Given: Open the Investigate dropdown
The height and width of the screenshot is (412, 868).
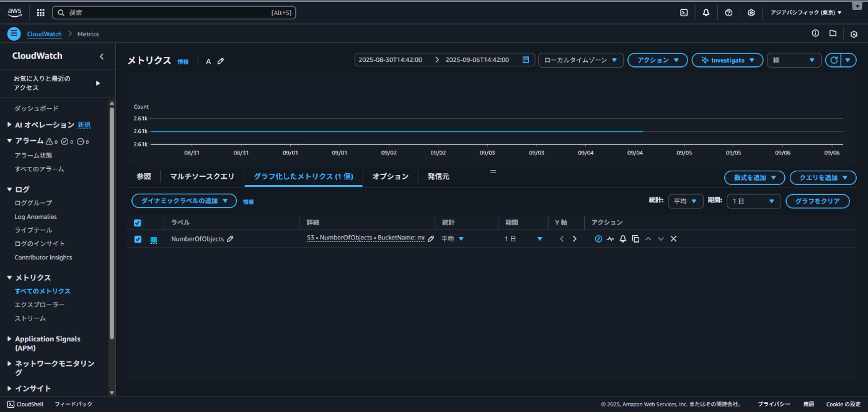Looking at the screenshot, I should (x=727, y=60).
